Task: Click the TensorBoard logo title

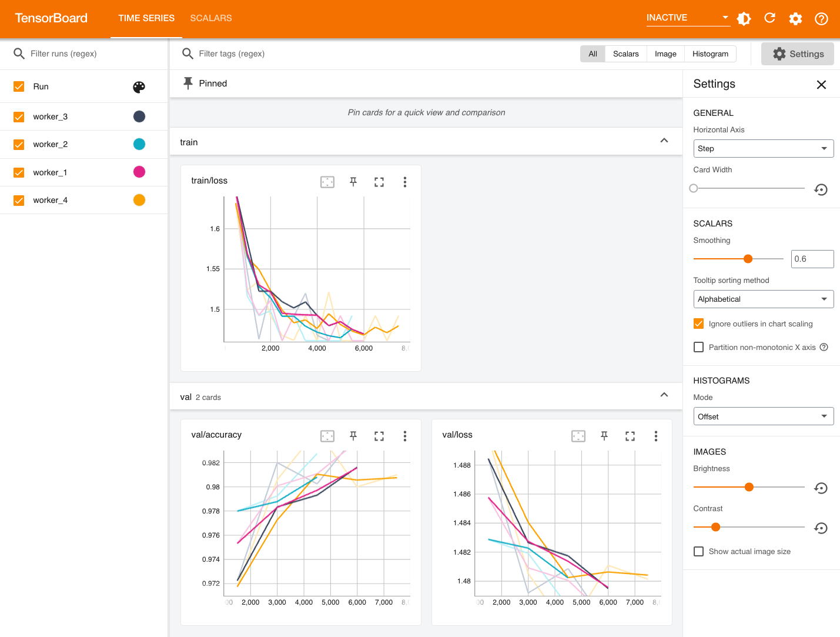Action: (51, 18)
